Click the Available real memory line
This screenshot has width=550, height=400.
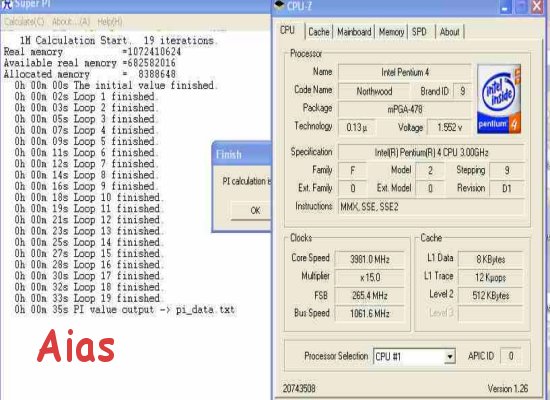click(x=89, y=63)
